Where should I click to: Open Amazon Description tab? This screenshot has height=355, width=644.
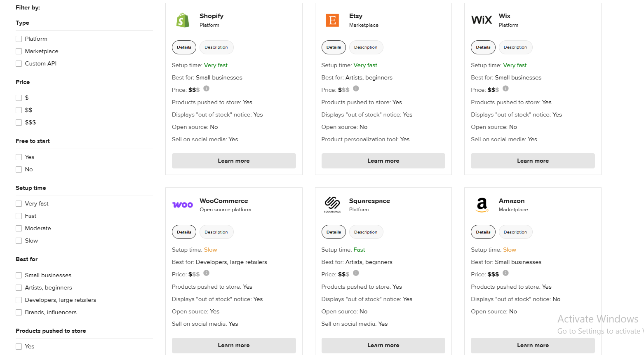(515, 232)
